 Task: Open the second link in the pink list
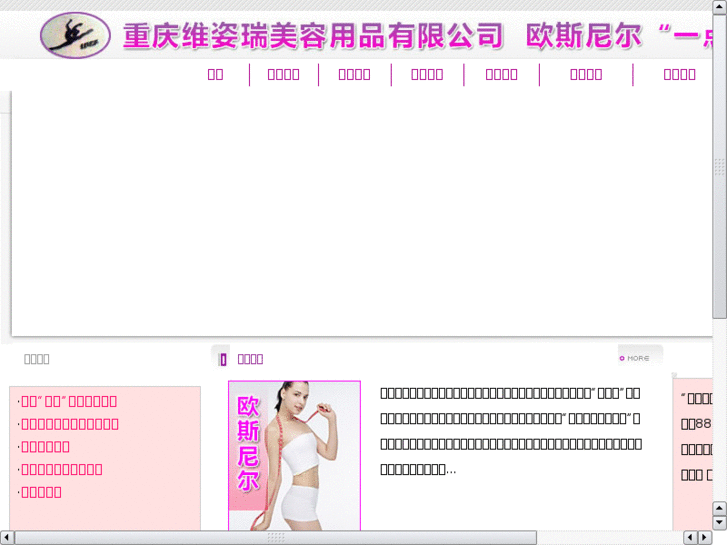coord(70,424)
